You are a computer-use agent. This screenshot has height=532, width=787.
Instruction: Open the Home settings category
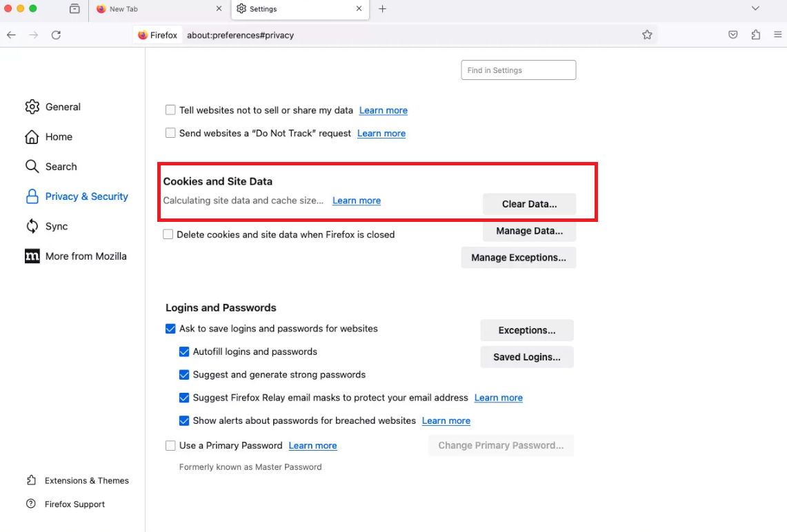(x=49, y=137)
